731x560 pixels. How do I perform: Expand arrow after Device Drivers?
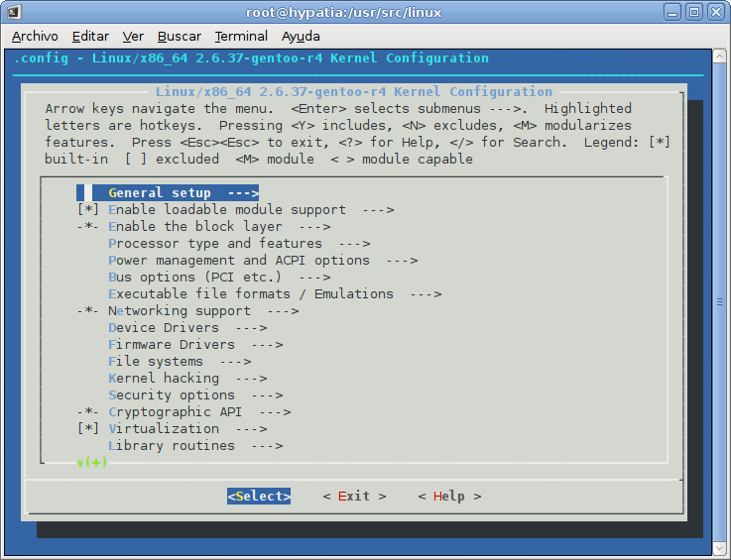pos(251,328)
